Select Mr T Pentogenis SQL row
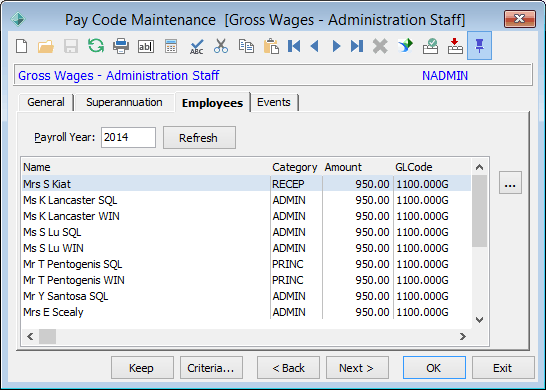Viewport: 546px width, 390px height. pyautogui.click(x=246, y=264)
